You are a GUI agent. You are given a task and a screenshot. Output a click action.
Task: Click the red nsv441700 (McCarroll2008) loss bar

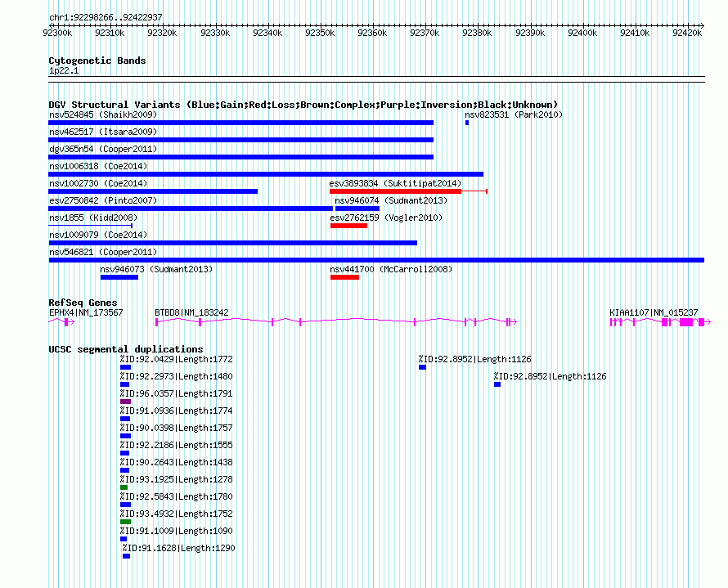pyautogui.click(x=344, y=277)
